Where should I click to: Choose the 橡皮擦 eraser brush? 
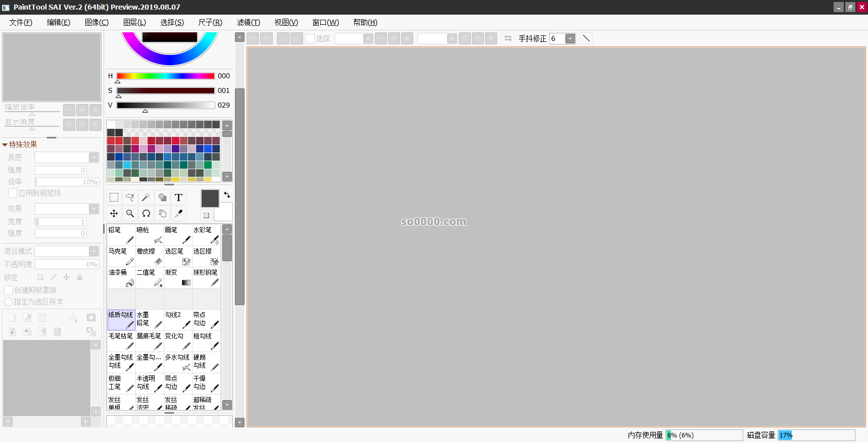coord(150,257)
